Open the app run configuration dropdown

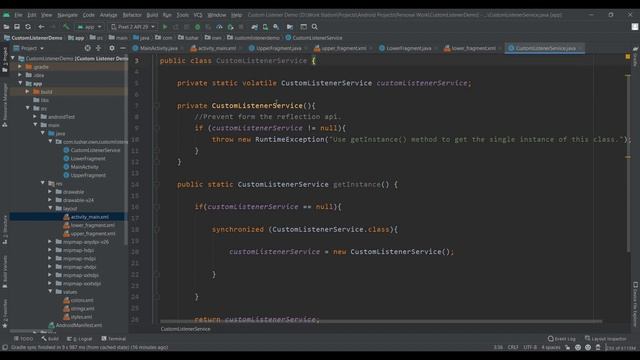tap(89, 27)
